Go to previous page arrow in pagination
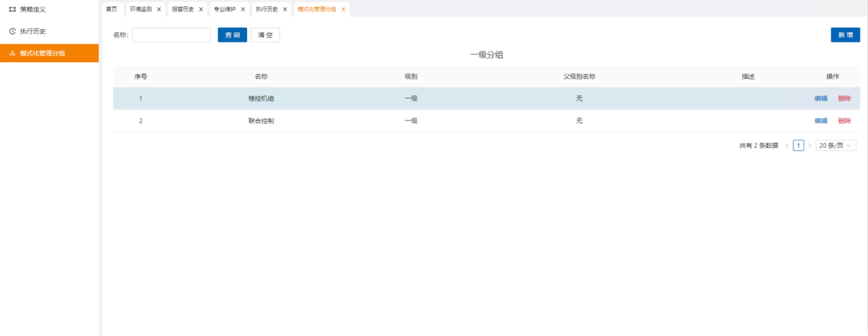Image resolution: width=868 pixels, height=336 pixels. [x=787, y=145]
